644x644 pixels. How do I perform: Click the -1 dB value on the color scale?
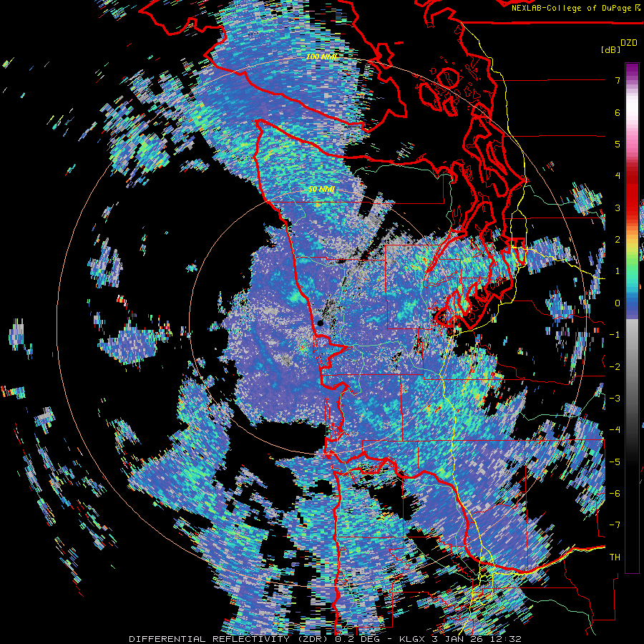coord(615,335)
